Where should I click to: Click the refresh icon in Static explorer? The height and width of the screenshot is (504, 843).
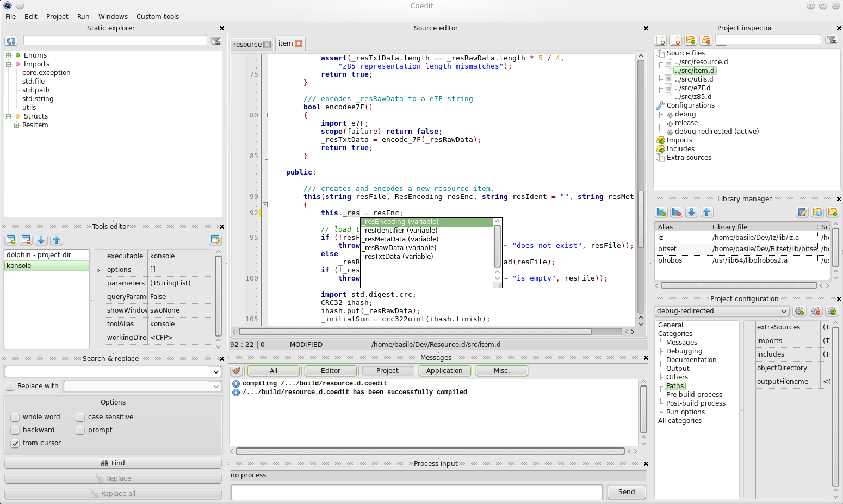(x=11, y=41)
